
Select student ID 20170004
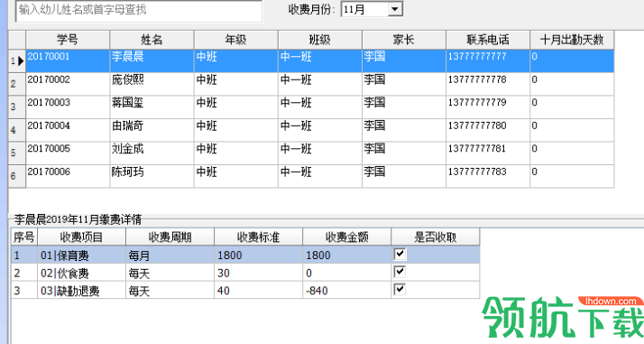pyautogui.click(x=68, y=130)
